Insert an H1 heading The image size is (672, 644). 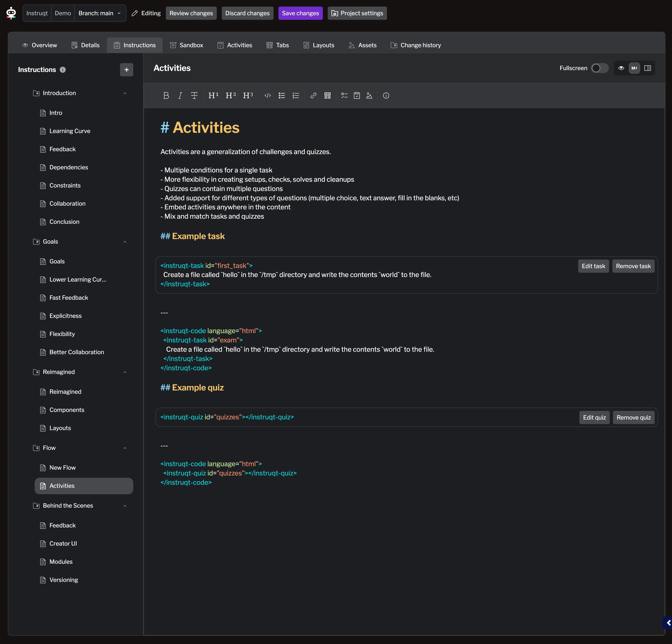point(213,96)
